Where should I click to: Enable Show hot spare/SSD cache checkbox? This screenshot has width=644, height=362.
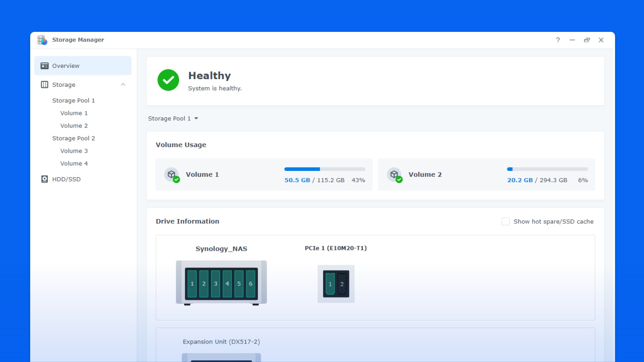tap(506, 221)
